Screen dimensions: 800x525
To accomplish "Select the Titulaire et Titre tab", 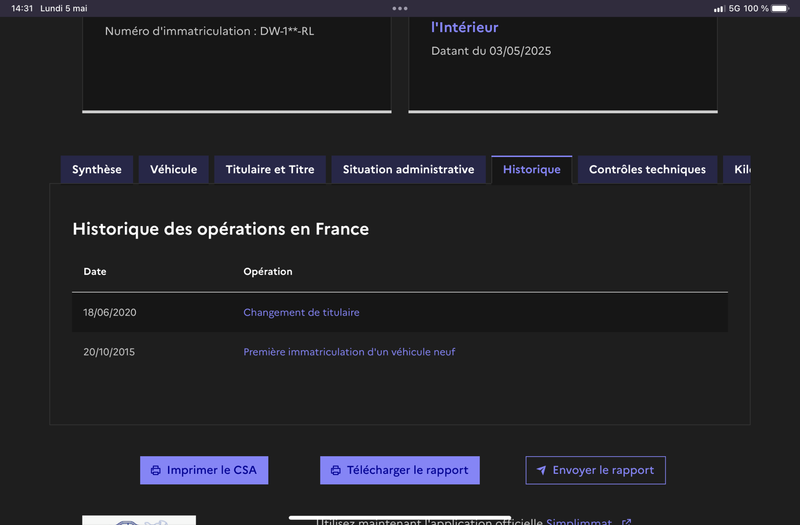I will tap(270, 170).
